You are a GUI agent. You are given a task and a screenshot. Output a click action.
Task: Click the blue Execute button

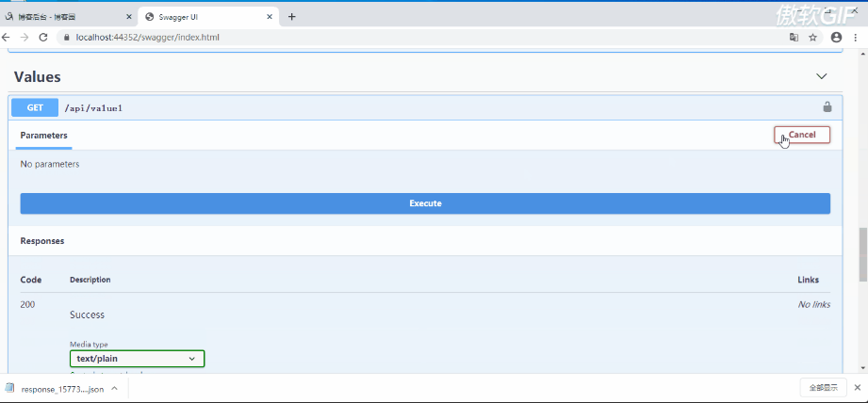click(425, 203)
